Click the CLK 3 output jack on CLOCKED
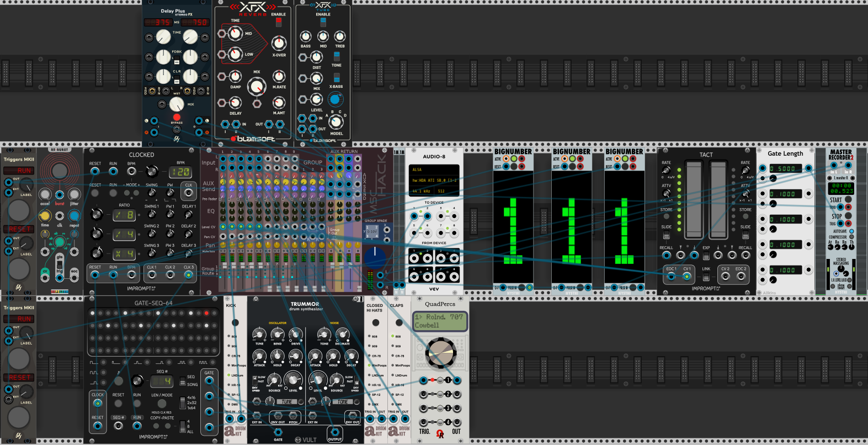Viewport: 868px width, 445px height. (188, 274)
